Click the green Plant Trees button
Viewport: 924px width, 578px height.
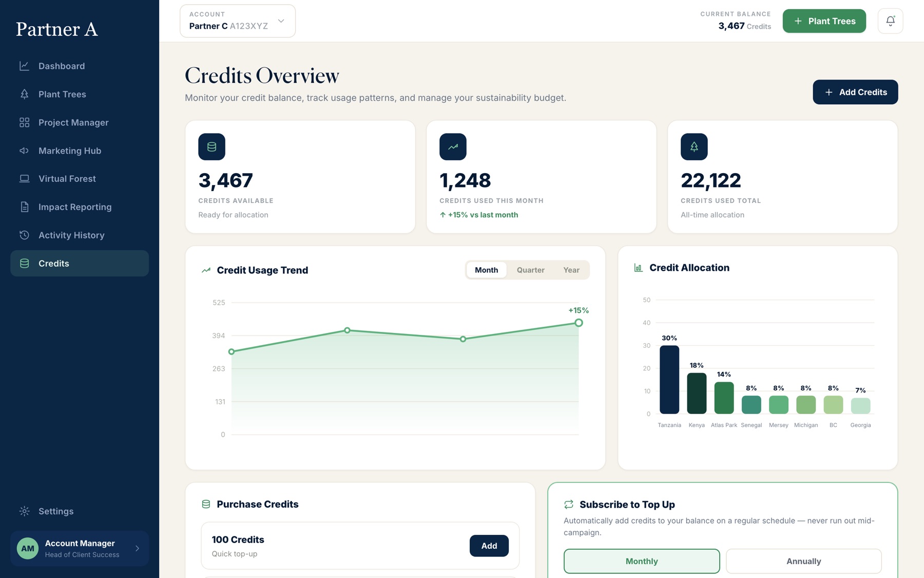[x=824, y=21]
